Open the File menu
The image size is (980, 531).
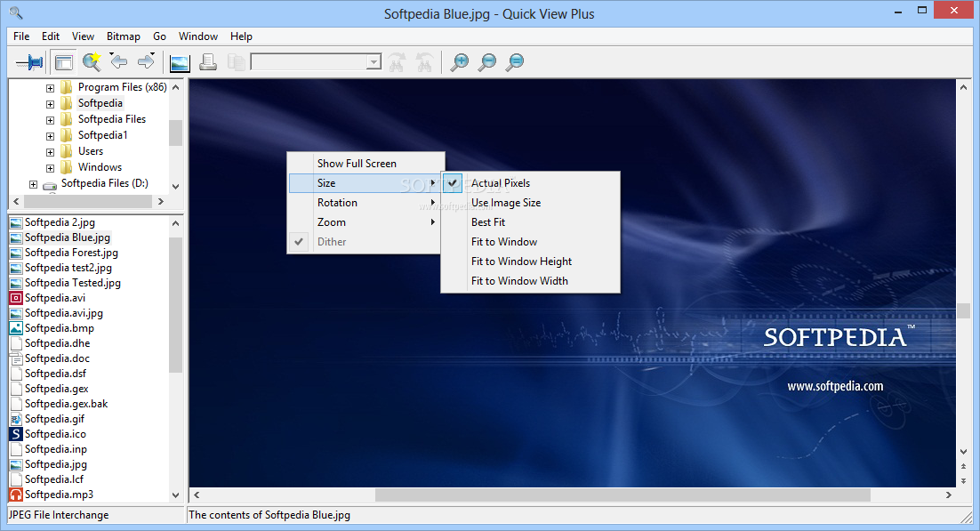pyautogui.click(x=21, y=36)
